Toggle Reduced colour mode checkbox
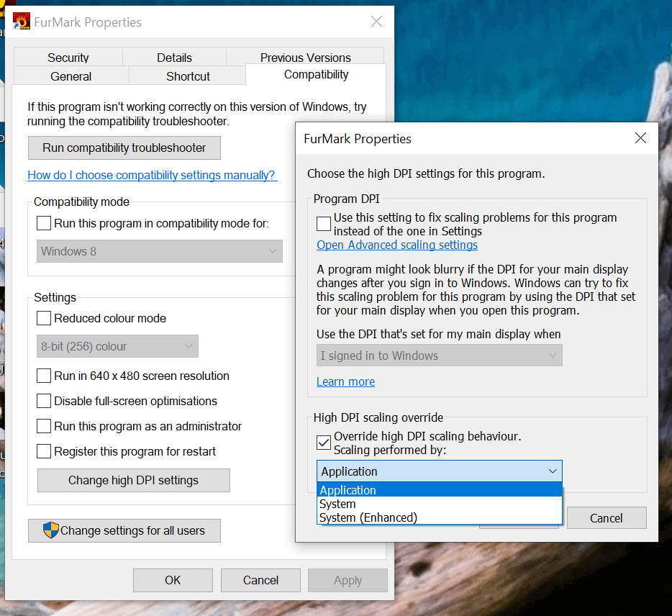The height and width of the screenshot is (616, 672). 44,318
